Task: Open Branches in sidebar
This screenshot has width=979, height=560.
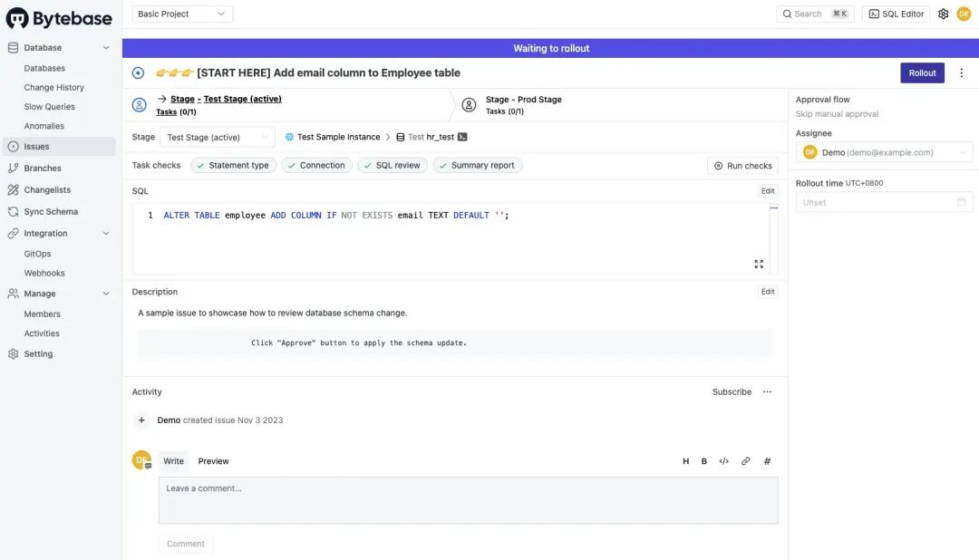Action: pyautogui.click(x=43, y=168)
